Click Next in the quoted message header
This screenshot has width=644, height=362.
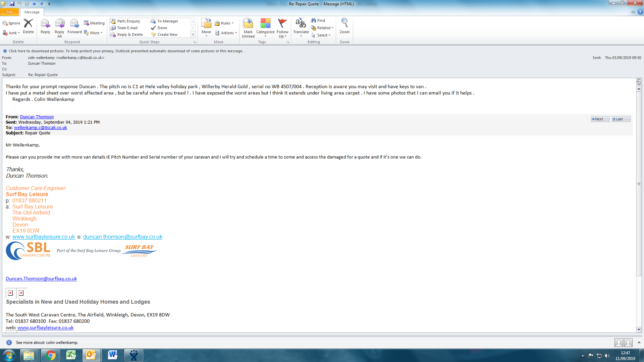coord(600,119)
